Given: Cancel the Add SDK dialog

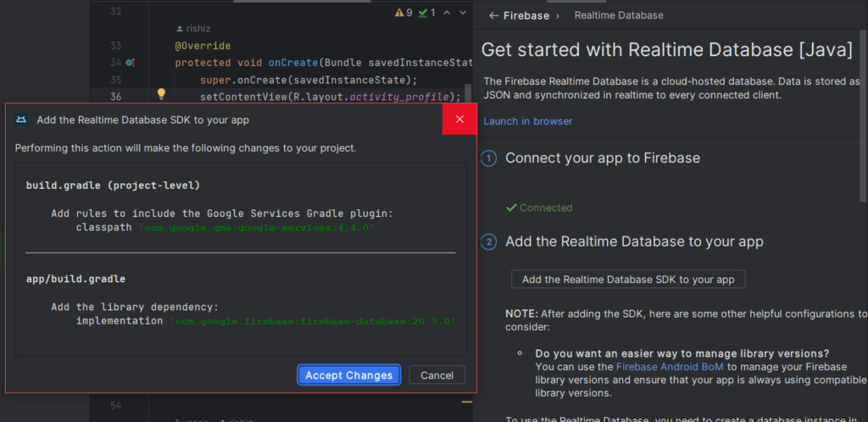Looking at the screenshot, I should coord(437,375).
